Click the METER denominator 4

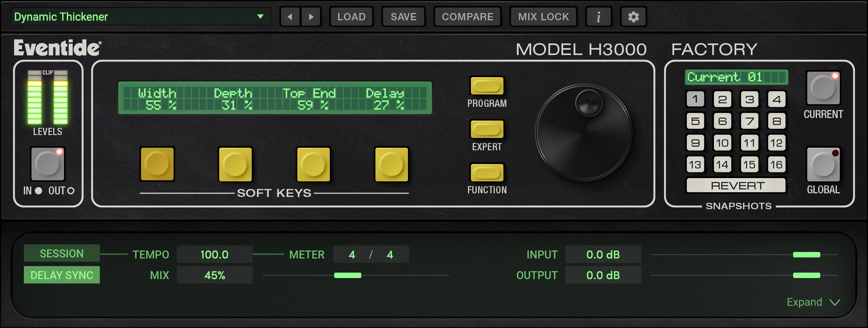tap(390, 255)
